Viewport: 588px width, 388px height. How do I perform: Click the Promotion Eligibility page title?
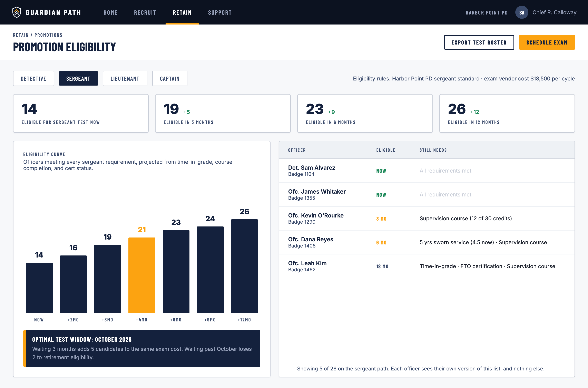64,47
